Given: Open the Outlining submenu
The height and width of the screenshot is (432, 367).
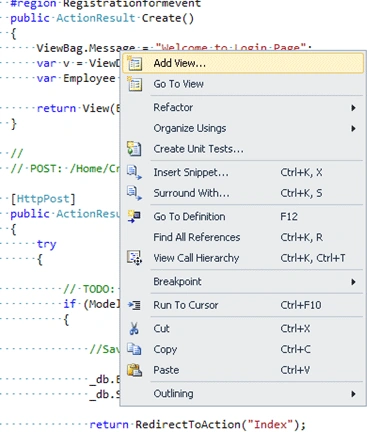Looking at the screenshot, I should pyautogui.click(x=243, y=393).
